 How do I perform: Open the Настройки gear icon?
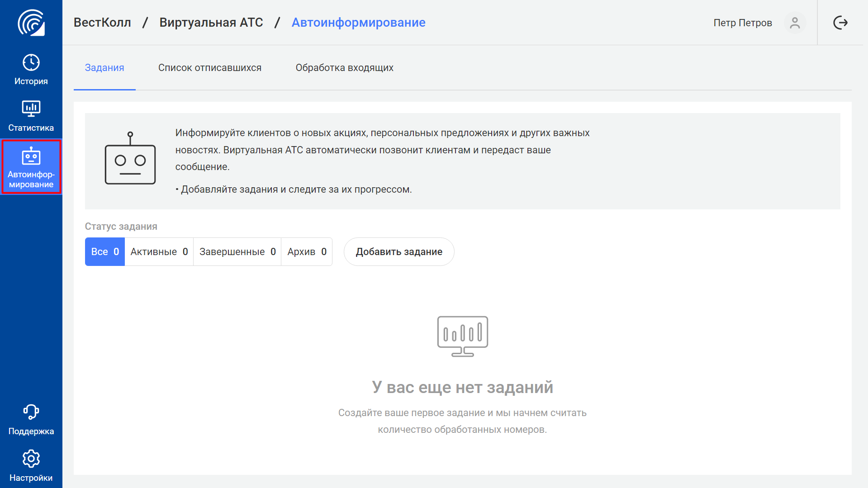(x=31, y=459)
